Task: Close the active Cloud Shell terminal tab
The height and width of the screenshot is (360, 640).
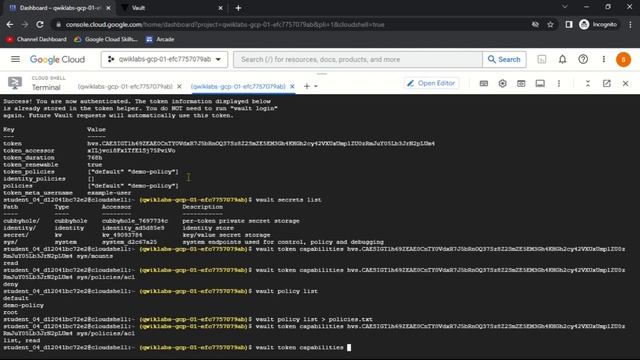Action: click(292, 87)
